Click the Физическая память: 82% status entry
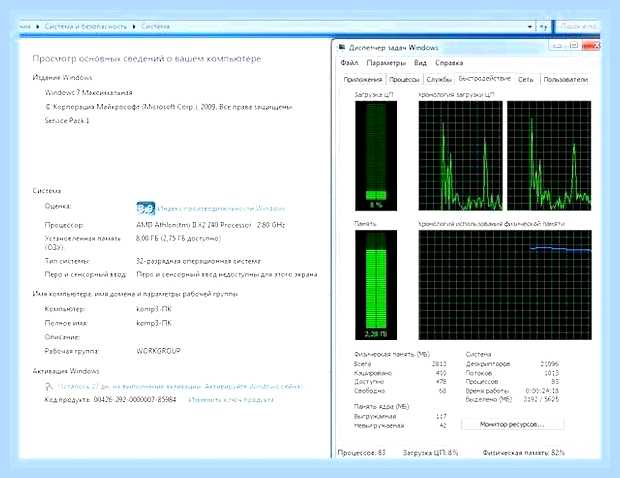 tap(524, 452)
